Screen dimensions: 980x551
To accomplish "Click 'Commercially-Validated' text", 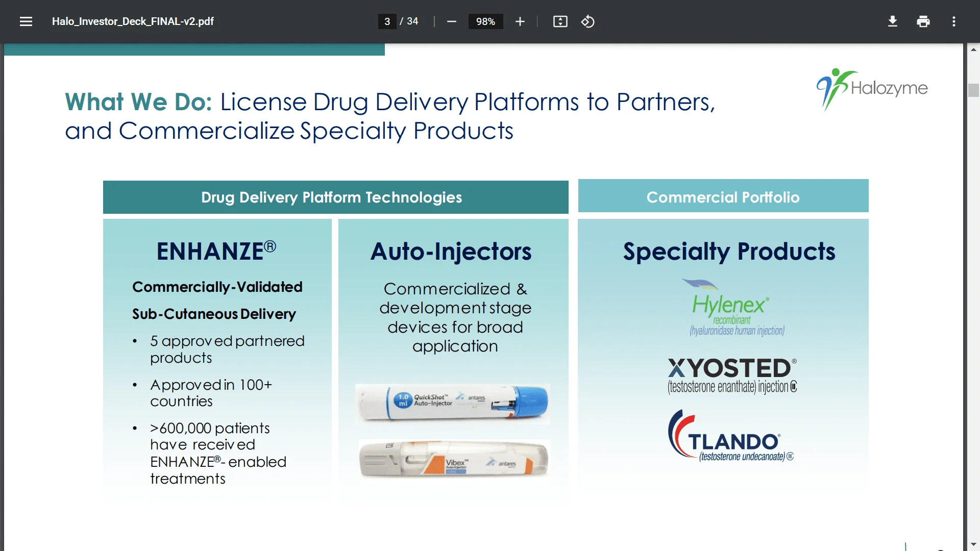I will tap(217, 287).
